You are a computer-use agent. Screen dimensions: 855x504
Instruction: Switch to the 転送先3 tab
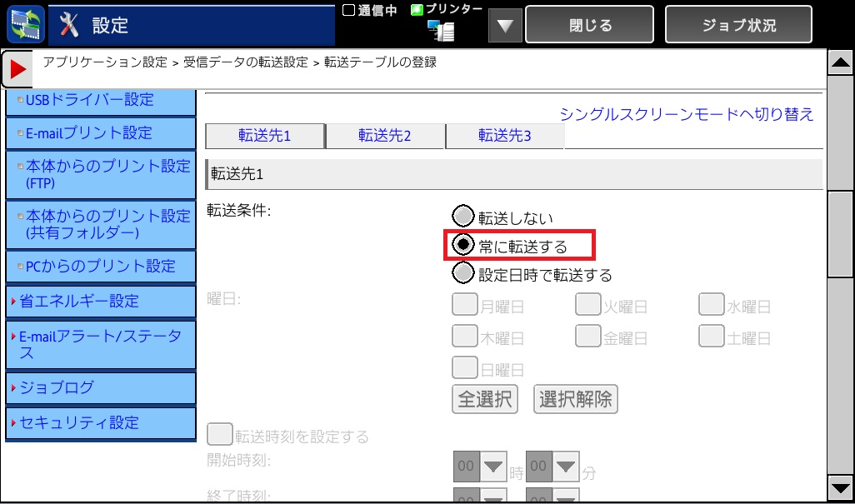(x=504, y=136)
